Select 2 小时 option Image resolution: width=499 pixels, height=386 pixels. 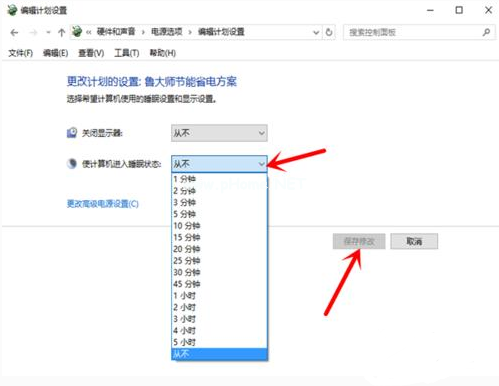[219, 308]
